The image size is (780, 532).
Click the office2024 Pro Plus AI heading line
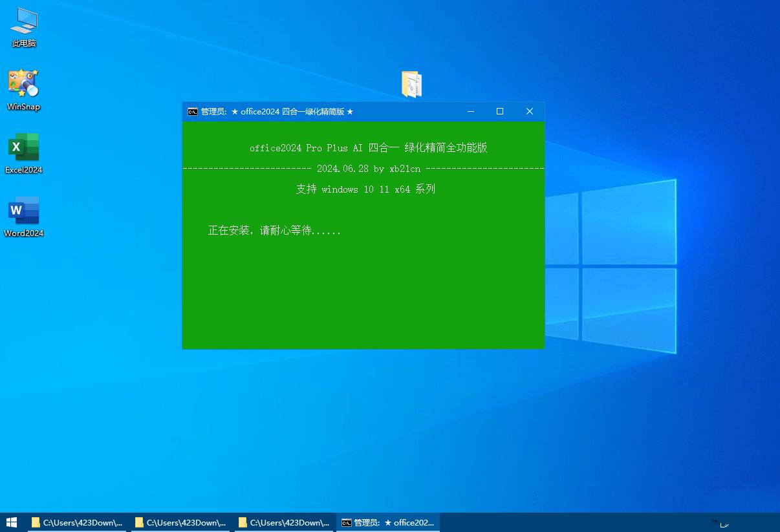[368, 148]
